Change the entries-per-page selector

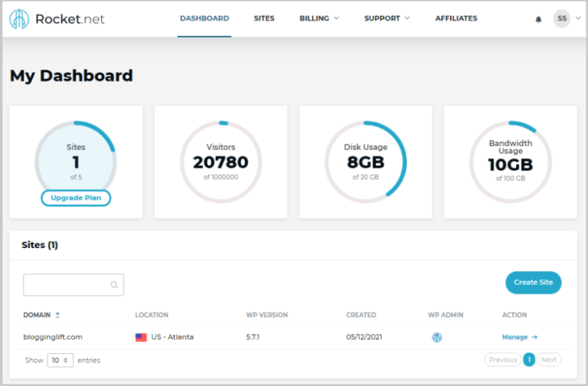tap(60, 360)
